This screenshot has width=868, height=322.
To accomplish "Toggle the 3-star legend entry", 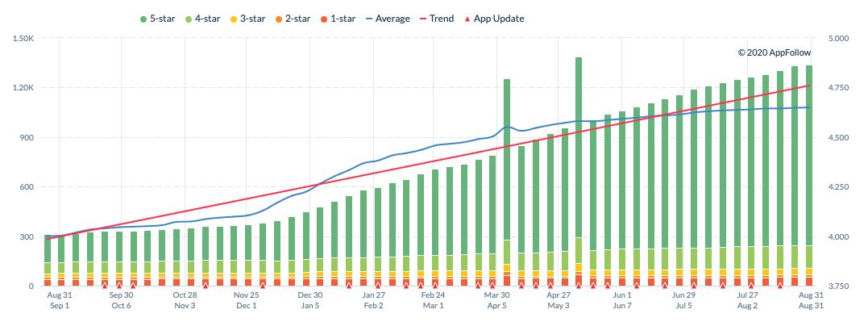I will coord(249,19).
